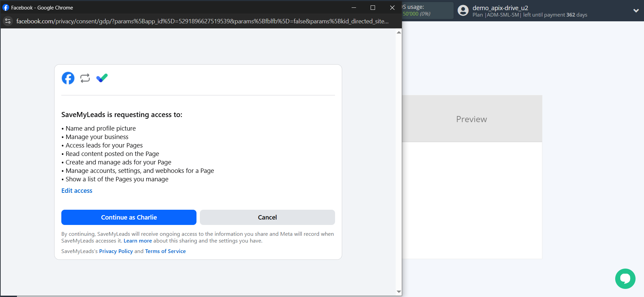
Task: Open the Edit access link
Action: pos(77,191)
